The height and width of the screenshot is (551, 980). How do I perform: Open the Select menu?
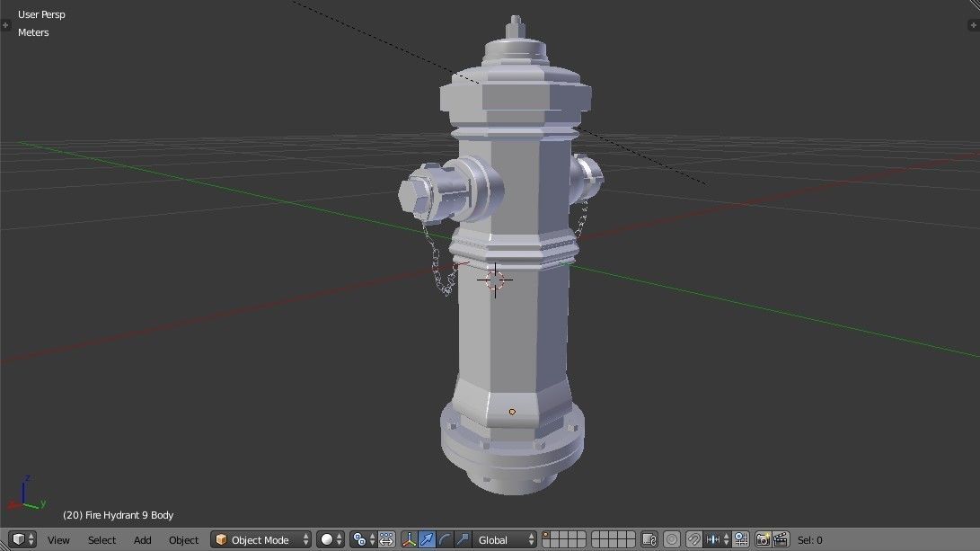point(102,539)
